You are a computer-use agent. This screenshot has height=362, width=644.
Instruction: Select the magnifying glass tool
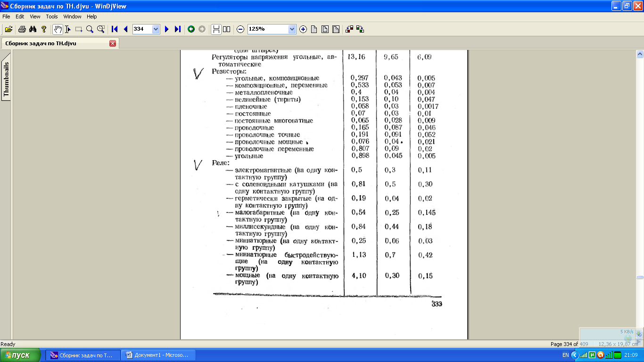90,29
